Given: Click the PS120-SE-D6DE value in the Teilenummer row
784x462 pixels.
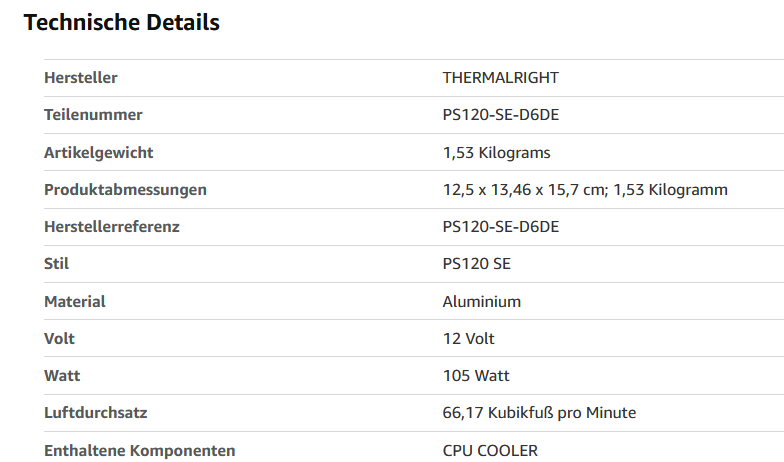Looking at the screenshot, I should pos(500,114).
